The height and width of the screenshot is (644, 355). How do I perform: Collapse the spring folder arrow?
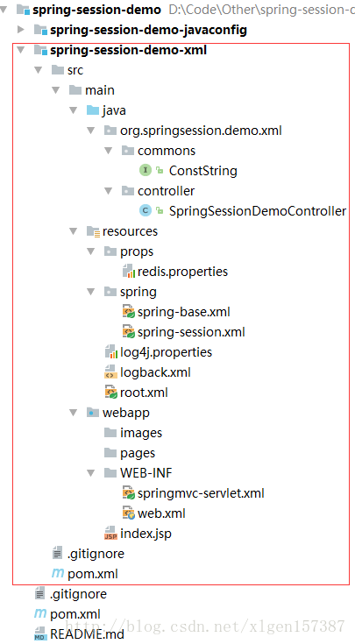pos(91,291)
